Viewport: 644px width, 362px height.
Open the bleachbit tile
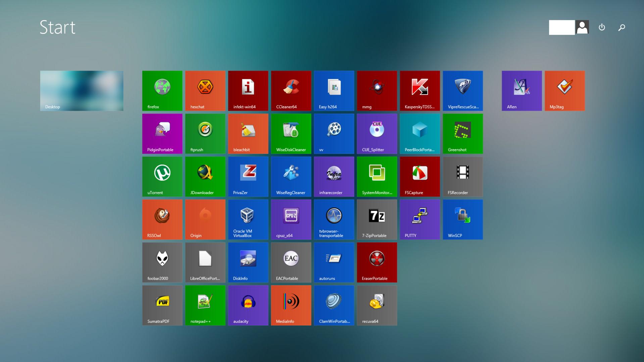pyautogui.click(x=248, y=134)
